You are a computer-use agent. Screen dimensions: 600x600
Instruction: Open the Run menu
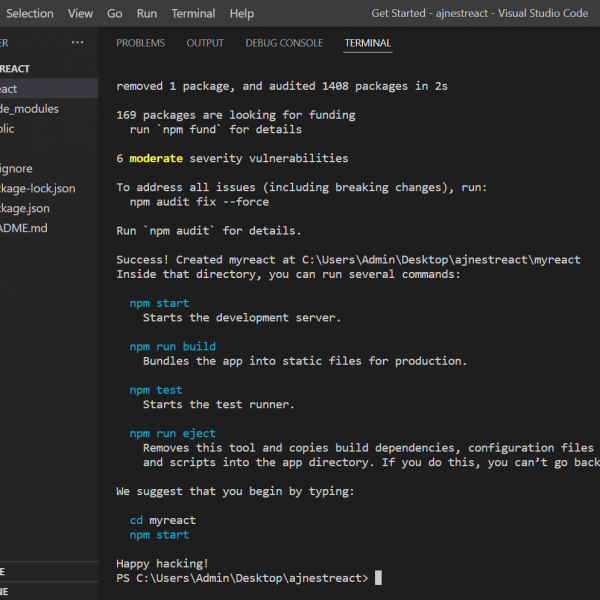coord(147,14)
